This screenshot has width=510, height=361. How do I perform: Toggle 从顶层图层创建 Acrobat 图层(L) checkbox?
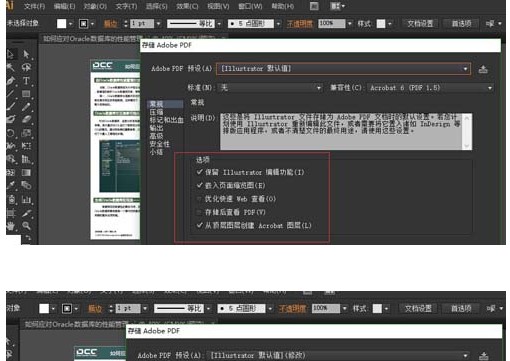(200, 225)
